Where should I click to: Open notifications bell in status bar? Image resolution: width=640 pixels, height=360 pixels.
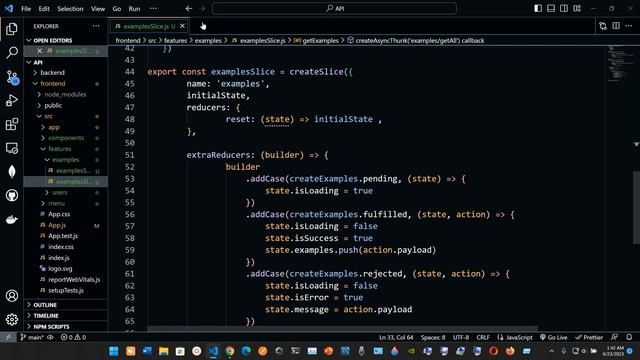pyautogui.click(x=629, y=337)
